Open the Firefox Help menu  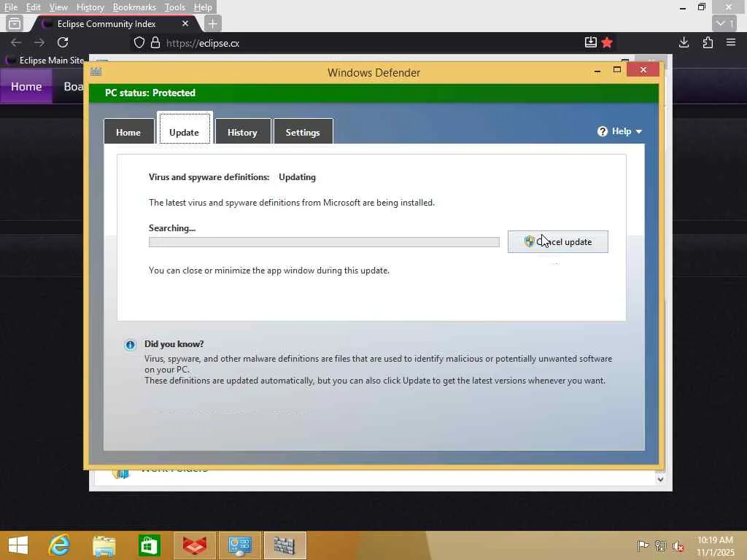coord(203,7)
